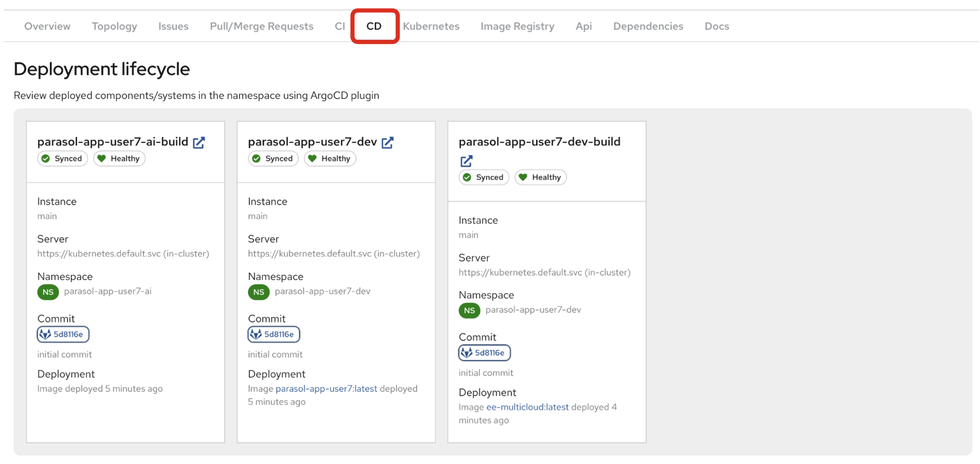This screenshot has width=980, height=464.
Task: Click commit 5d8116e in dev-build card
Action: pyautogui.click(x=484, y=353)
